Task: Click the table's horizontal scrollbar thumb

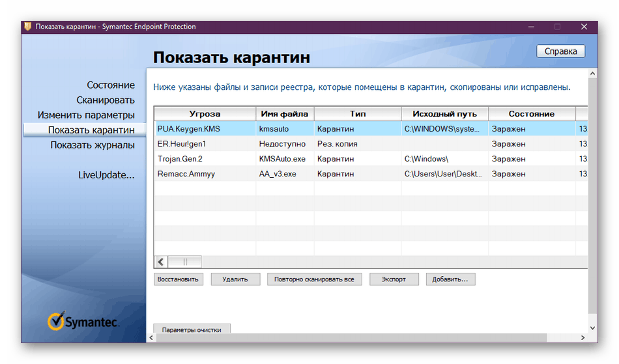Action: [185, 262]
